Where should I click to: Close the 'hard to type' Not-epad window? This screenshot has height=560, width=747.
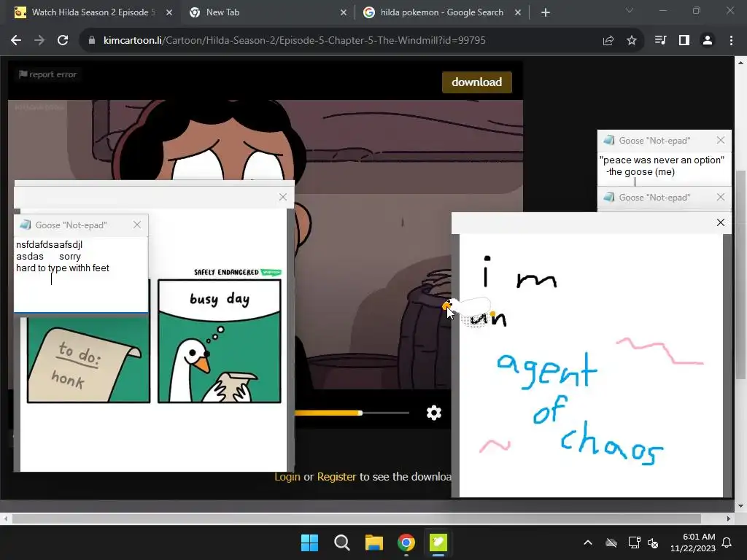(137, 225)
